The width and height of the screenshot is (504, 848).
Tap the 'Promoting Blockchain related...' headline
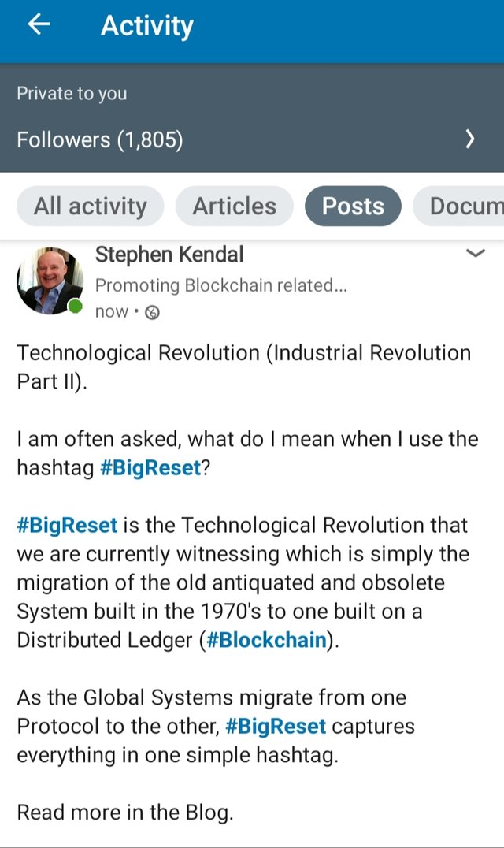click(220, 285)
